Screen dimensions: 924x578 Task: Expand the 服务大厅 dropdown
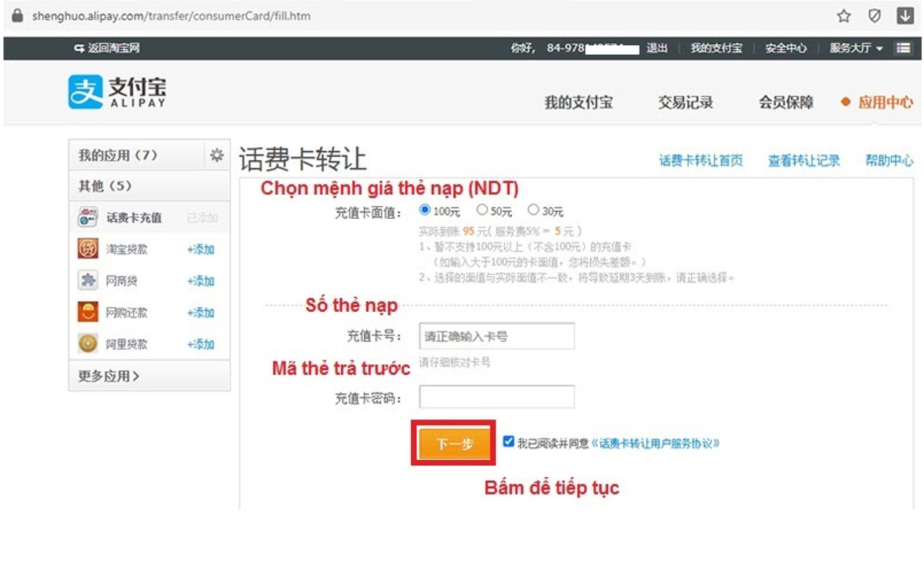coord(856,48)
